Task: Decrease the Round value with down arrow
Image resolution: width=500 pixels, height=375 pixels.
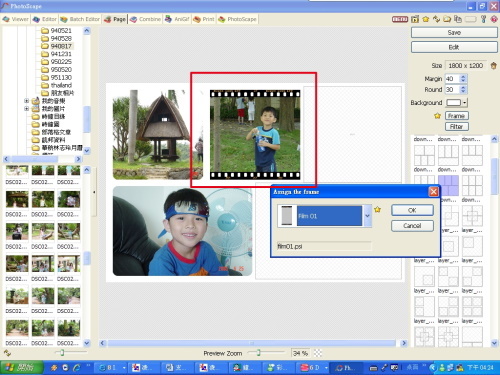Action: point(463,92)
